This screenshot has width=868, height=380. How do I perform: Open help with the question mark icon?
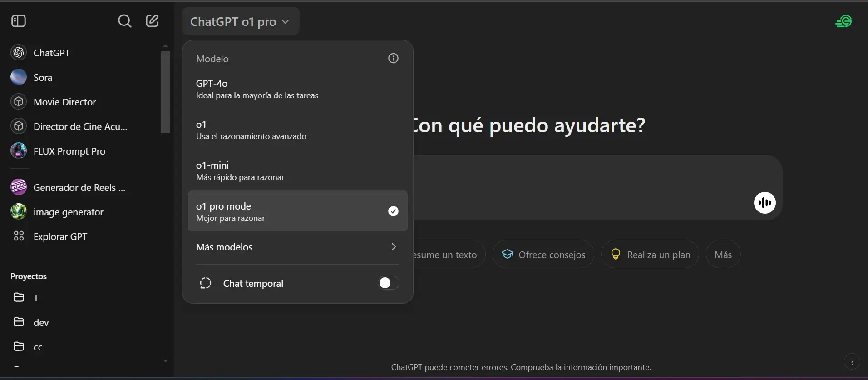(x=852, y=362)
